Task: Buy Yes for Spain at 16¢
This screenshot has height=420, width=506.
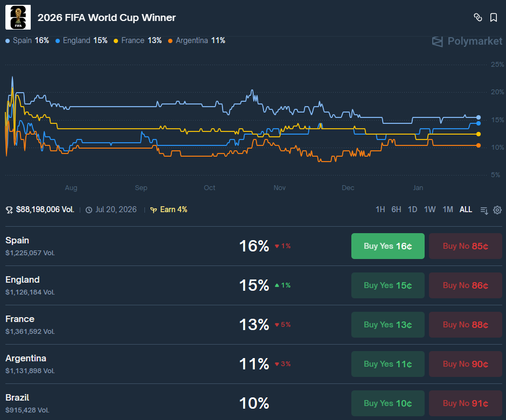Action: (x=387, y=246)
